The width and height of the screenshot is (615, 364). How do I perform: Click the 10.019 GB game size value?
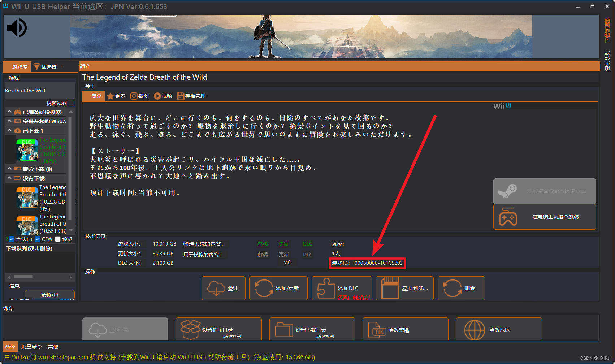pyautogui.click(x=164, y=244)
